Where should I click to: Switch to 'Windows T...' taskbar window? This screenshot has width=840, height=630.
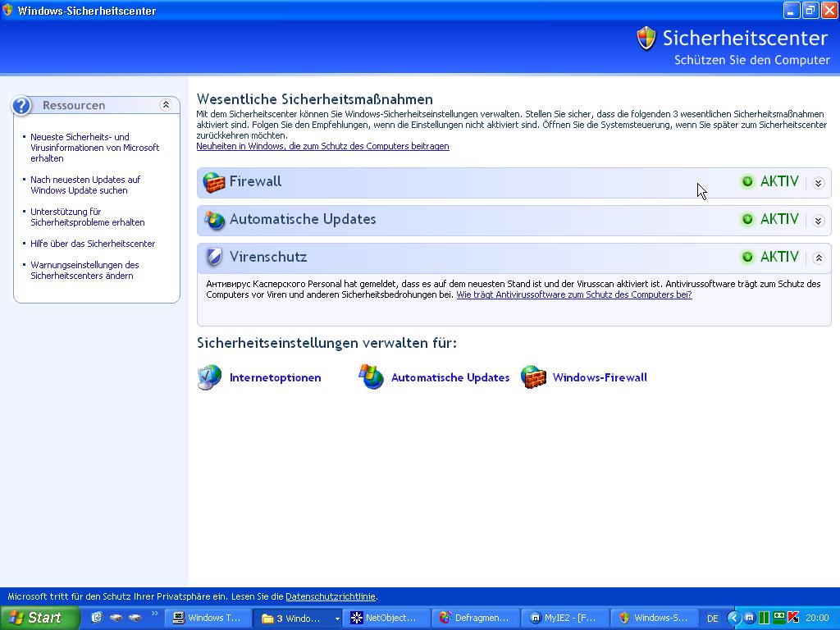(x=207, y=619)
